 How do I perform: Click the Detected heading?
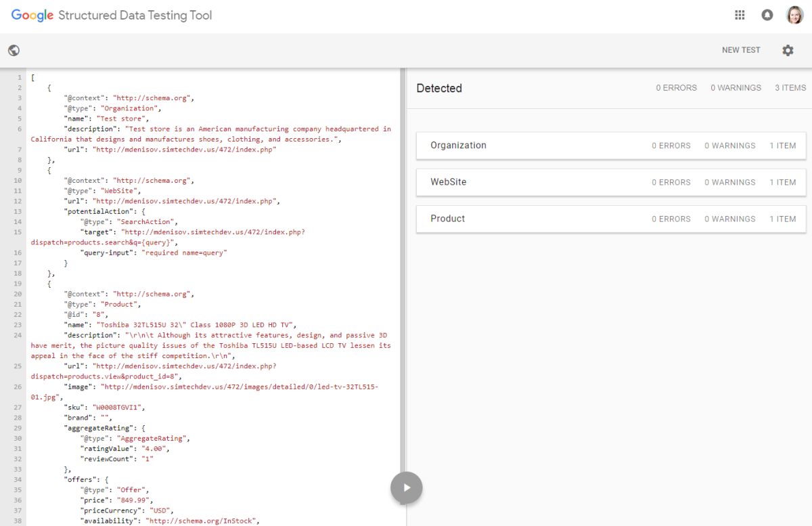[x=439, y=88]
